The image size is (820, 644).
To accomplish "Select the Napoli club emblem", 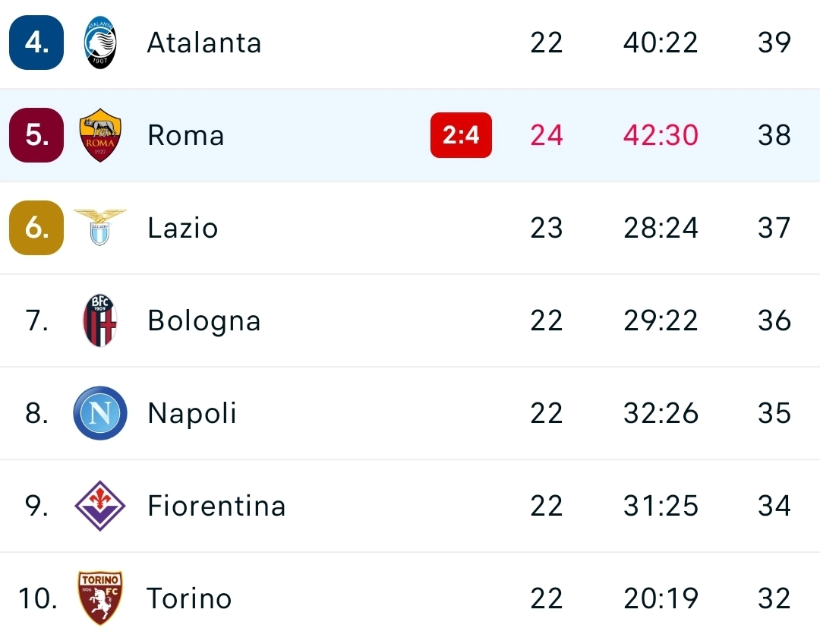I will click(99, 413).
